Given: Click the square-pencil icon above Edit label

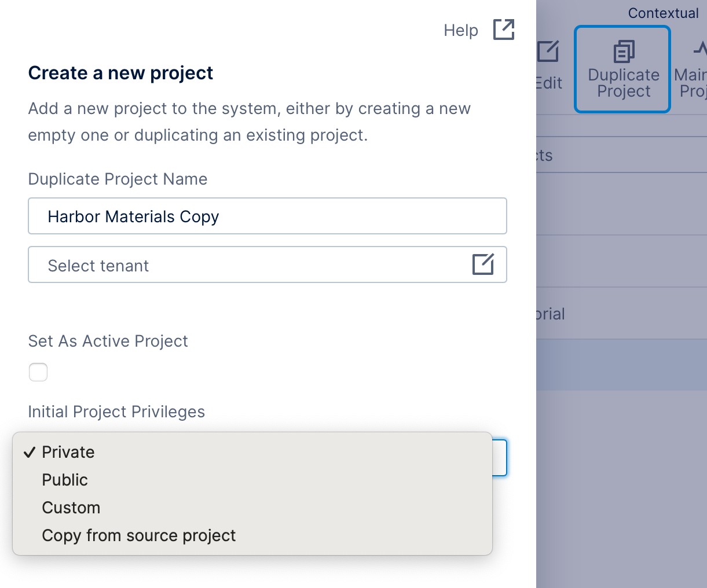Looking at the screenshot, I should point(548,51).
